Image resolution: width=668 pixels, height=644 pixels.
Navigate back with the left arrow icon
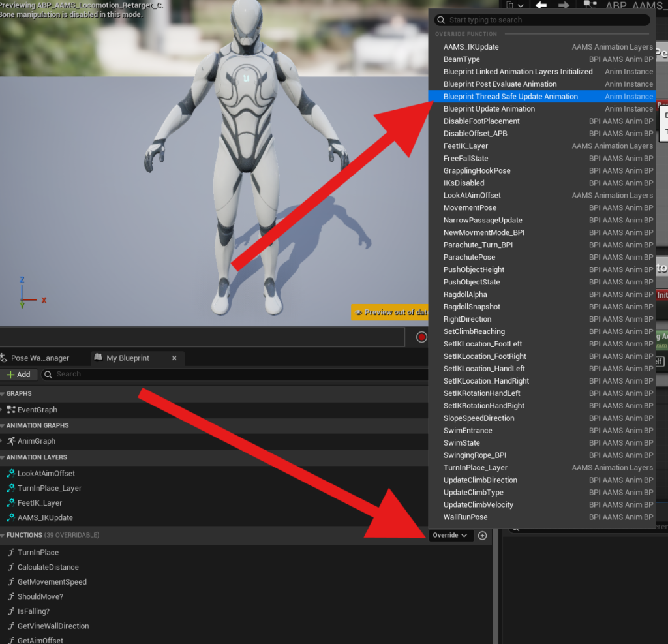(541, 5)
